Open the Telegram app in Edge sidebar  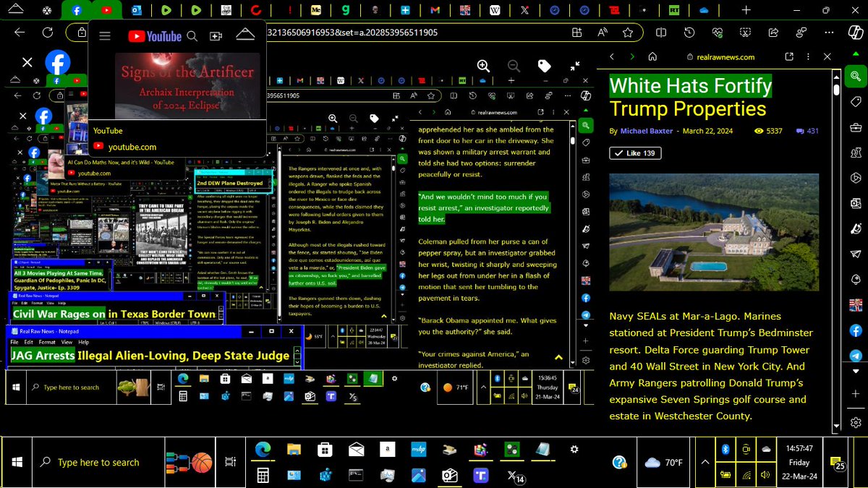856,356
